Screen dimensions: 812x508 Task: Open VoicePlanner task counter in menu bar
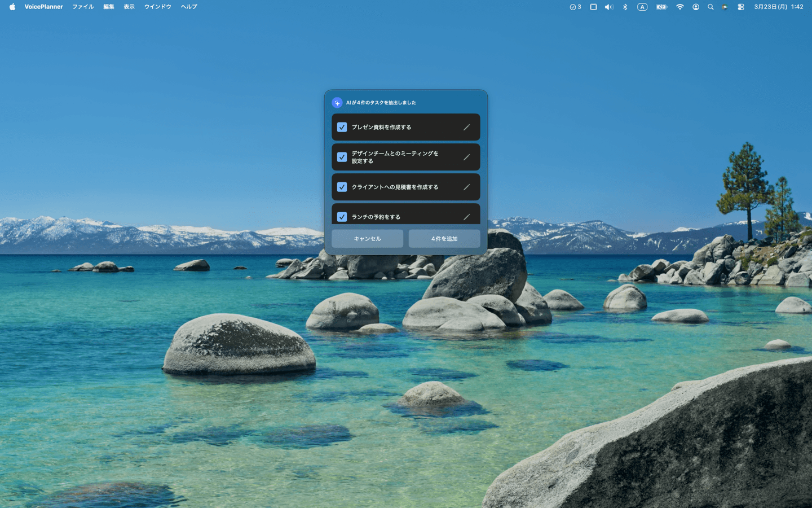coord(575,7)
